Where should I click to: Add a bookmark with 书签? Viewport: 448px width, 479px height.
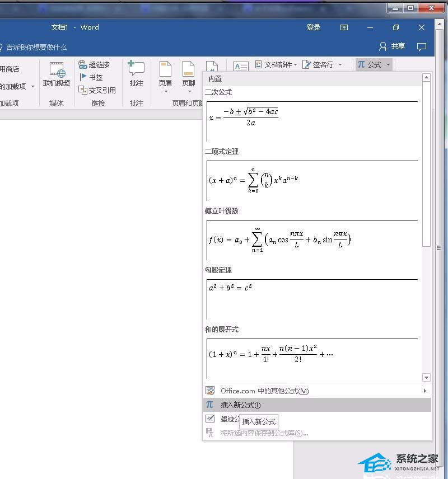click(x=91, y=77)
